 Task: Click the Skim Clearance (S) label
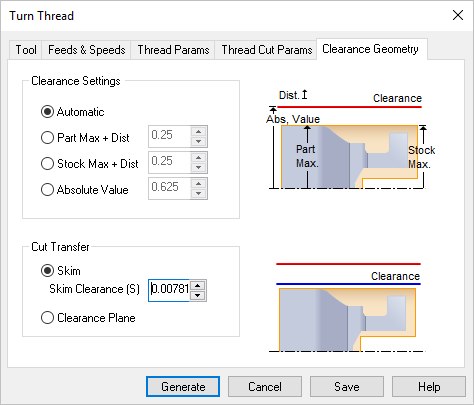[94, 289]
